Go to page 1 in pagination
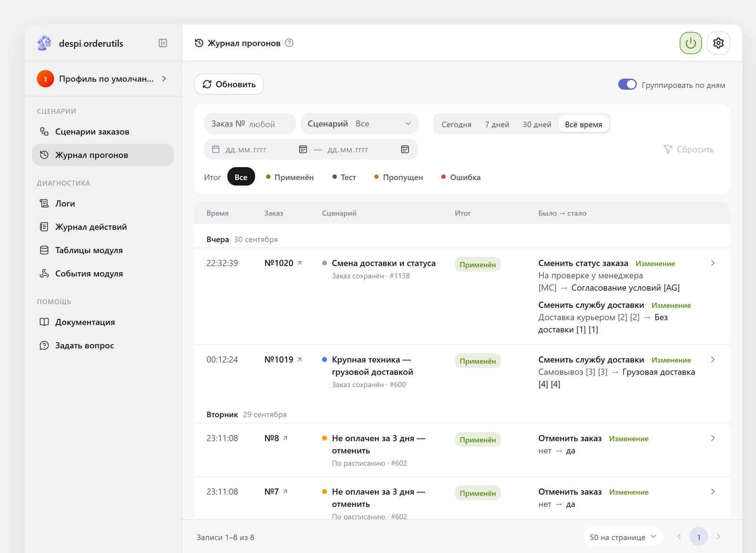Screen dimensions: 756x553 (x=699, y=537)
